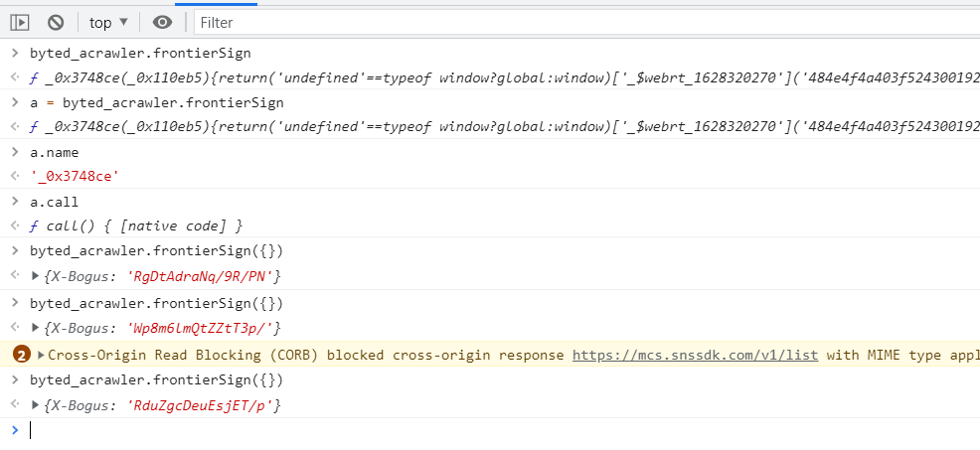
Task: Select the 'a.call' input line
Action: (x=55, y=202)
